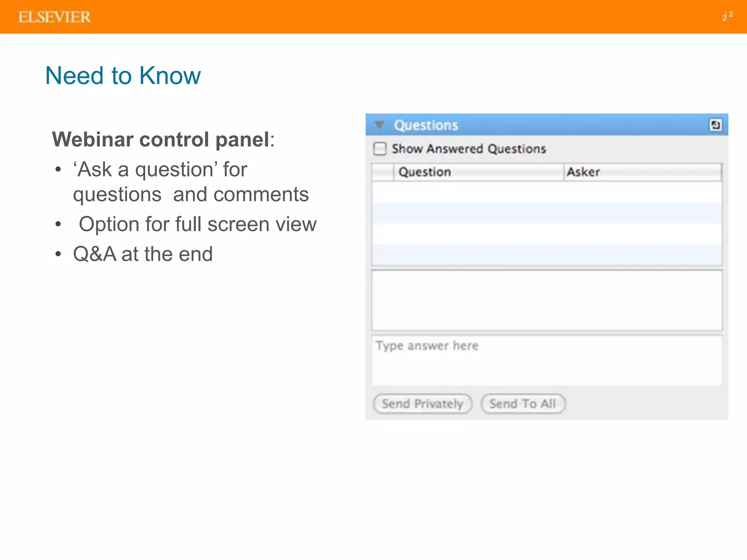Click the empty question detail box
747x560 pixels.
(546, 300)
